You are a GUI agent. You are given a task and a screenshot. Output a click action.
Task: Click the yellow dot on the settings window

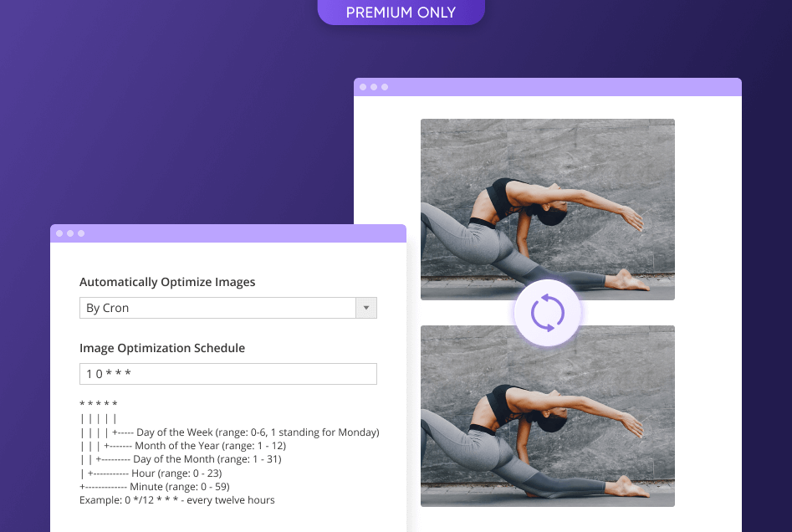(70, 233)
